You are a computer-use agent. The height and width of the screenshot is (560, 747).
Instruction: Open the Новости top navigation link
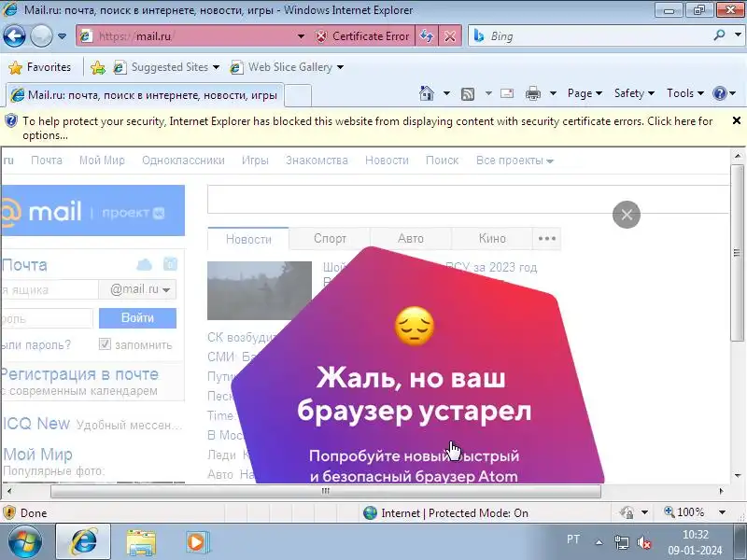387,160
